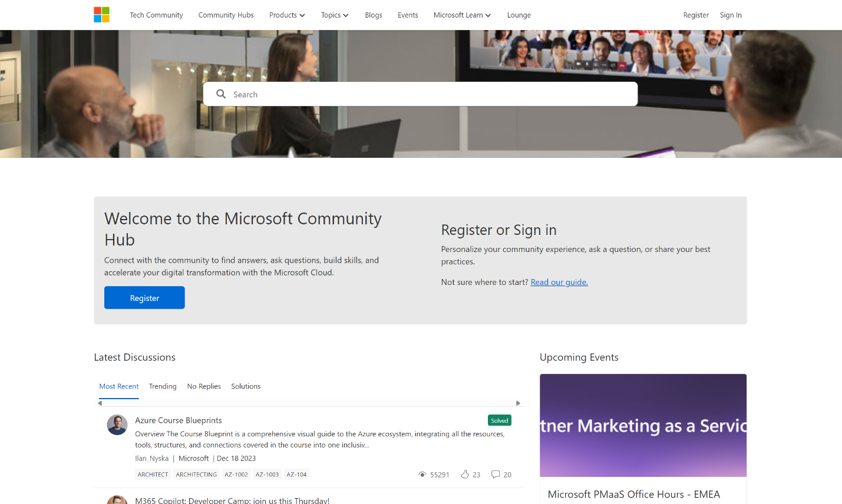The height and width of the screenshot is (504, 842).
Task: Click the blue Register button
Action: (144, 297)
